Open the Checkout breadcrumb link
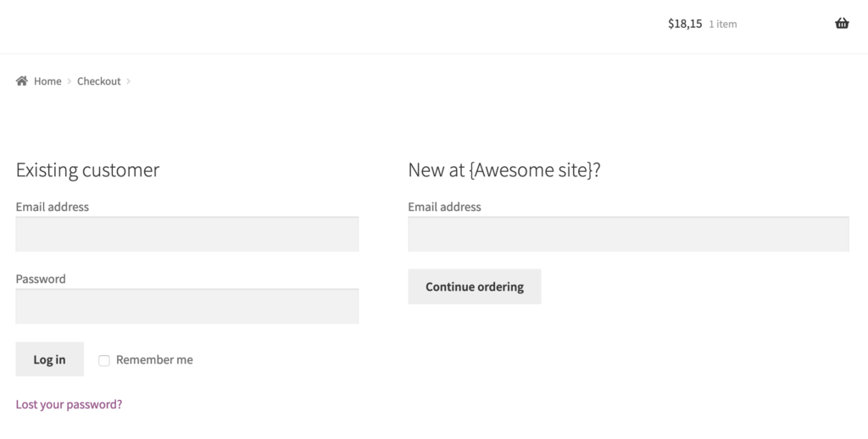Screen dimensions: 868x439 98,81
